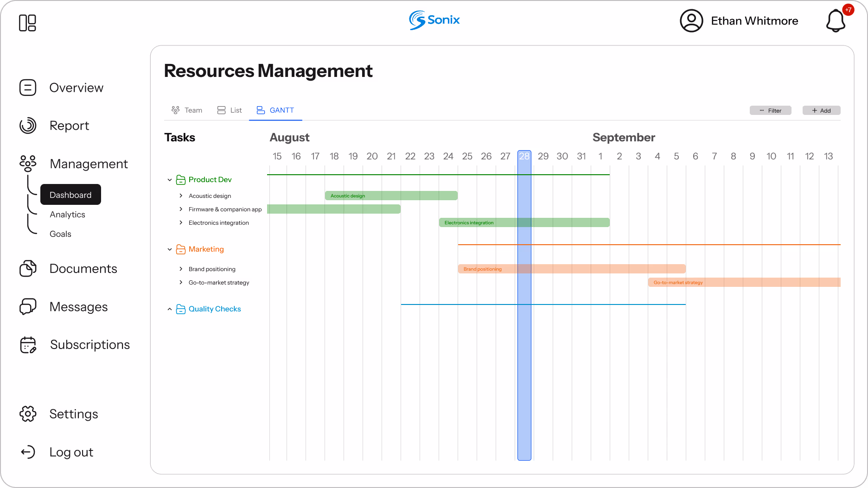Screen dimensions: 868x488
Task: Open Analytics under Management
Action: tap(67, 215)
